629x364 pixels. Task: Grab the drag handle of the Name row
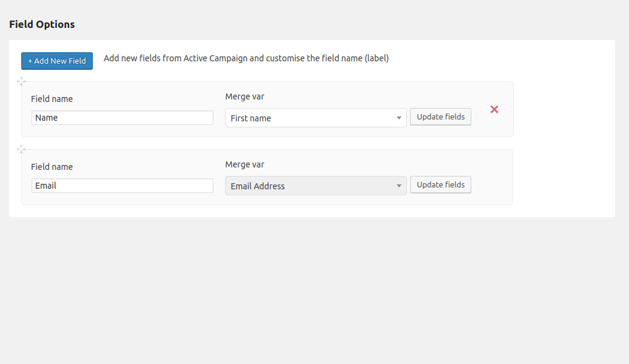[21, 81]
